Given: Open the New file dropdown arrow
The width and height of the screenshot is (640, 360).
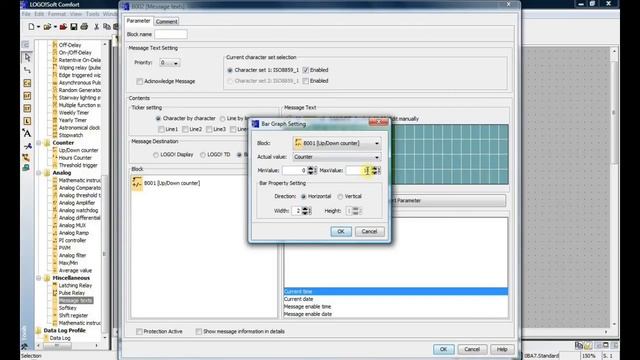Looking at the screenshot, I should click(x=38, y=27).
